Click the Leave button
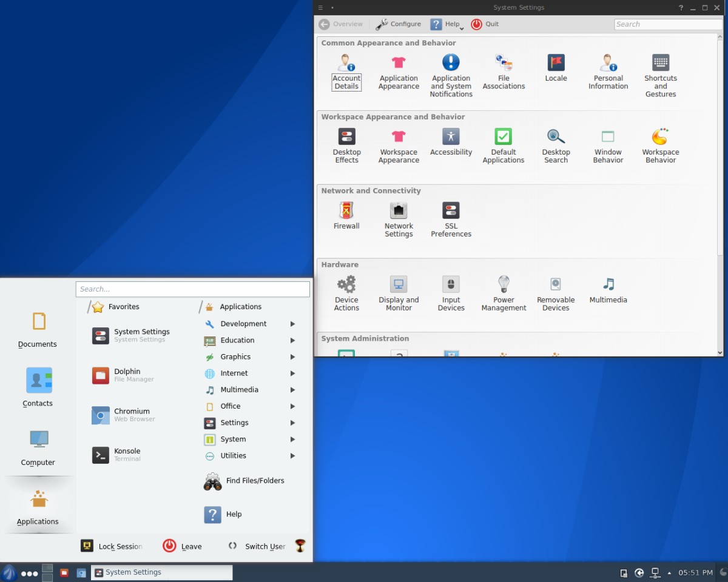728x582 pixels. 183,546
